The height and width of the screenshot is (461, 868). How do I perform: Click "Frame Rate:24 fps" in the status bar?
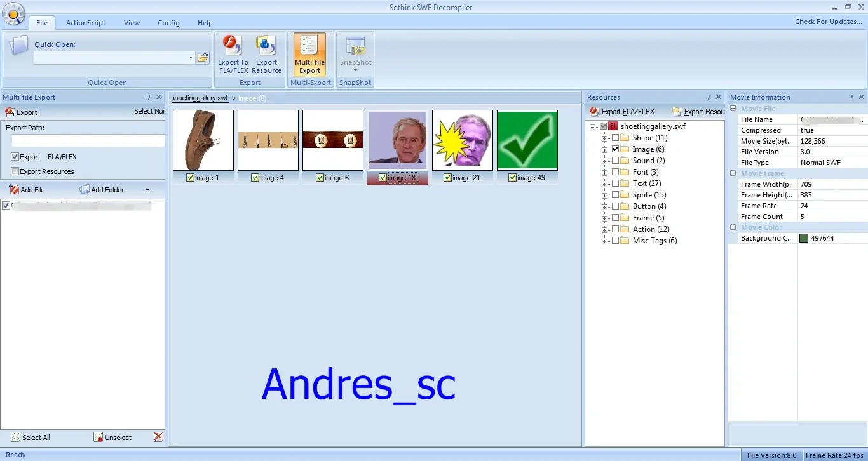pyautogui.click(x=835, y=455)
